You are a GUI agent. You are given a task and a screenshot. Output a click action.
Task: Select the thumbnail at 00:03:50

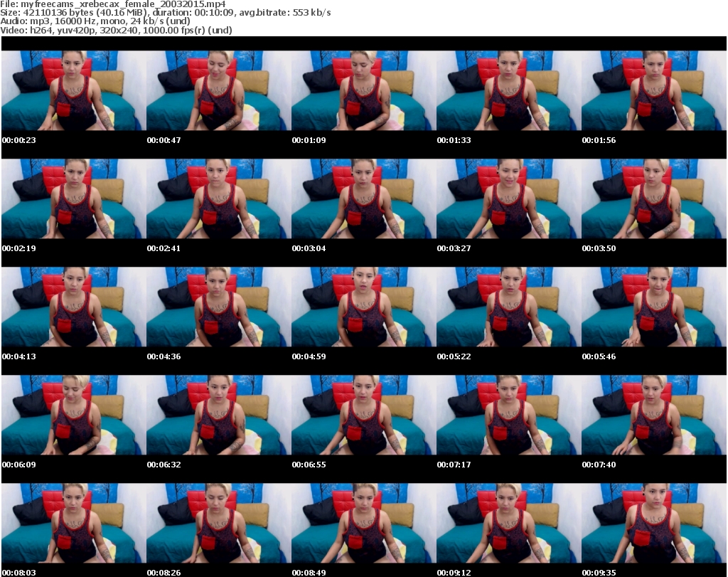click(654, 198)
